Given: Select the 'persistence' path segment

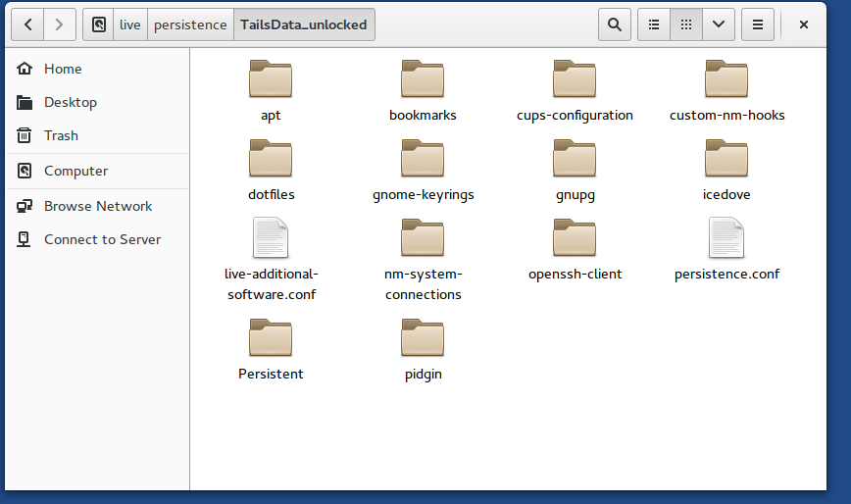Looking at the screenshot, I should coord(190,25).
